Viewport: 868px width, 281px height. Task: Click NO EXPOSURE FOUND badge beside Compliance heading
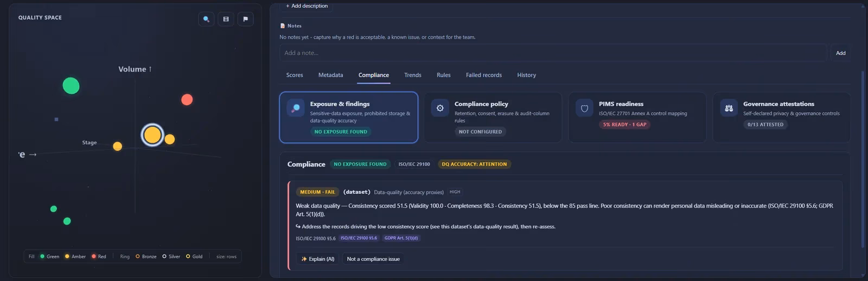click(360, 164)
